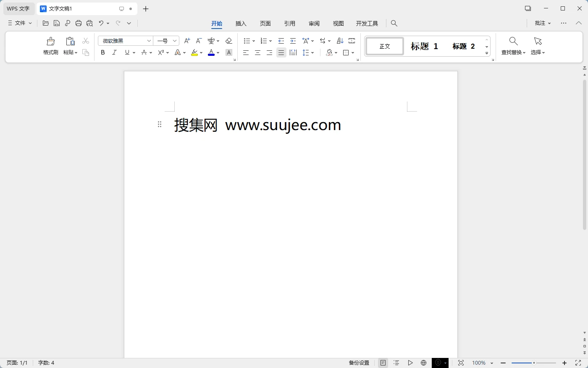
Task: Align text to the left
Action: 246,52
